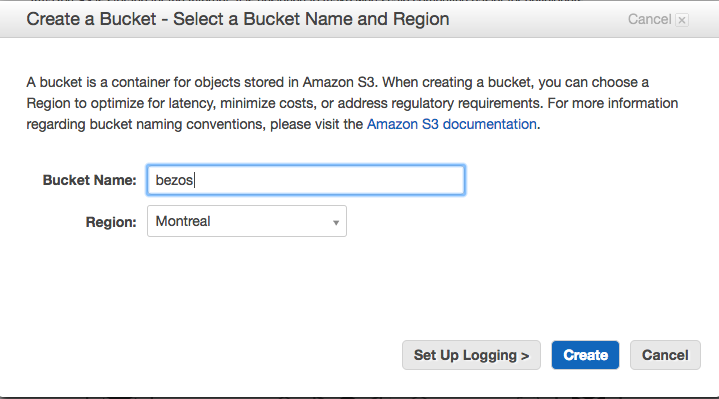This screenshot has height=399, width=719.
Task: Click the Region label
Action: (111, 222)
